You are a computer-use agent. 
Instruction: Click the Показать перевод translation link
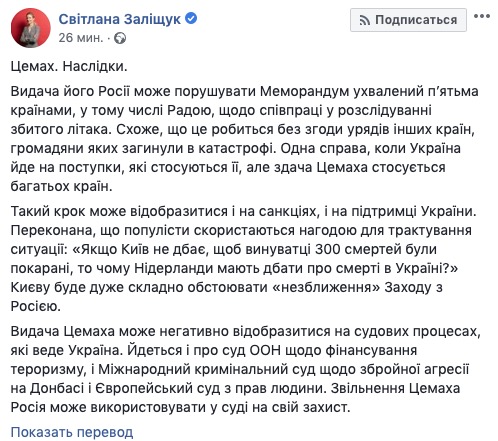(x=72, y=432)
